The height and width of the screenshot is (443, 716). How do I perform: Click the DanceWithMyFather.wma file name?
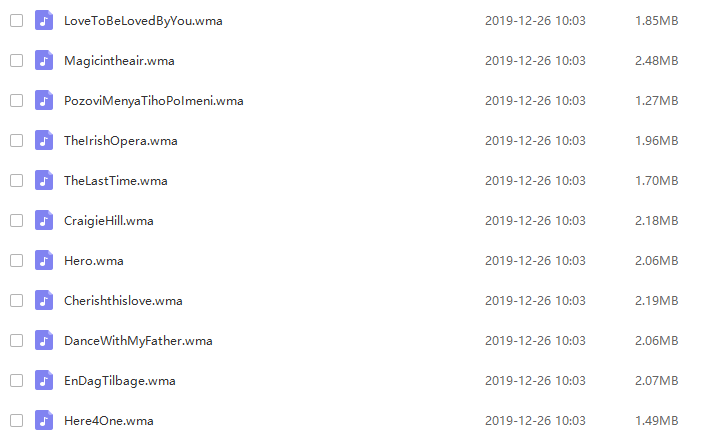[x=138, y=341]
